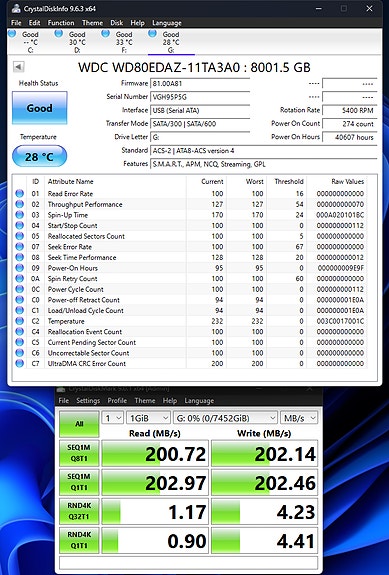Run the SEQ1M Q8T1 benchmark
The image size is (389, 575).
(x=79, y=453)
